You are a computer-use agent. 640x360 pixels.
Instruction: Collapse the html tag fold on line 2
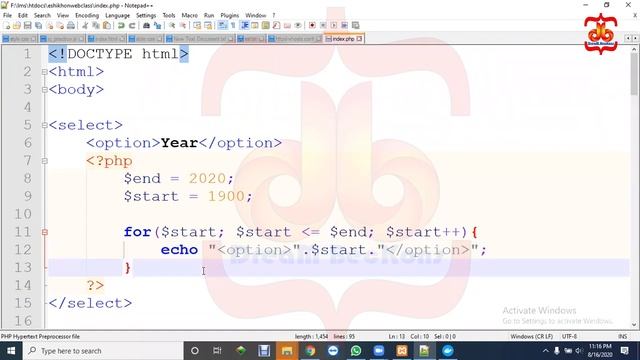click(44, 72)
